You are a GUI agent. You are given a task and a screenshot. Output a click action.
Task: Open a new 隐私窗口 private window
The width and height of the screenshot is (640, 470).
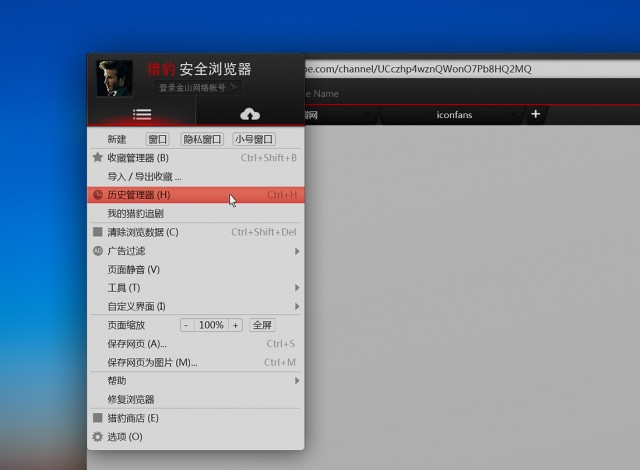(202, 139)
